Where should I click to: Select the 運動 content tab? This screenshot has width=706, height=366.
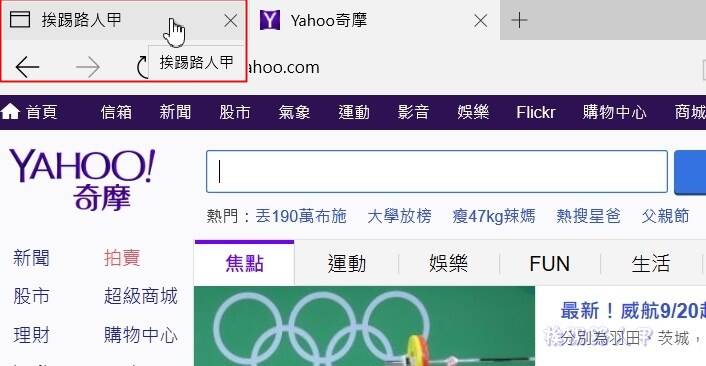click(347, 264)
